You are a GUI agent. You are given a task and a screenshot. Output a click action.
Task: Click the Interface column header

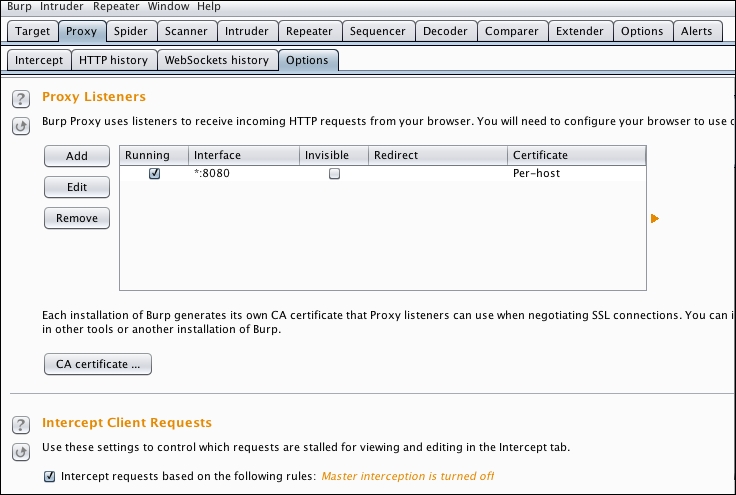pyautogui.click(x=243, y=155)
